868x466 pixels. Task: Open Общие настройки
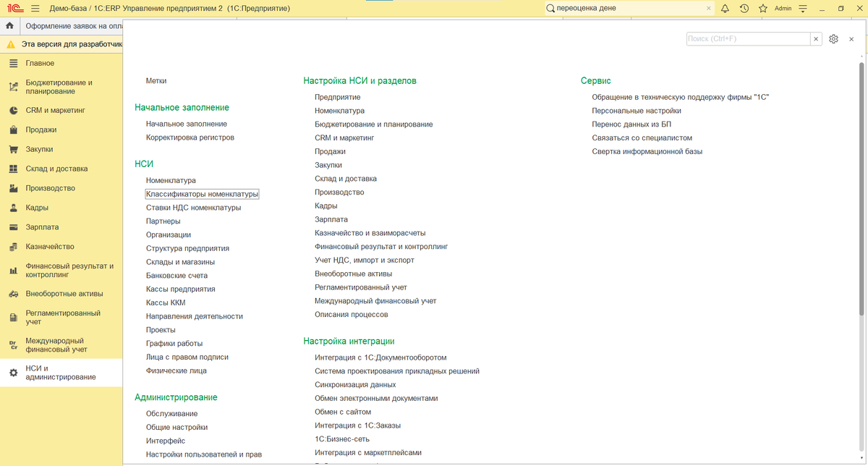pos(176,427)
